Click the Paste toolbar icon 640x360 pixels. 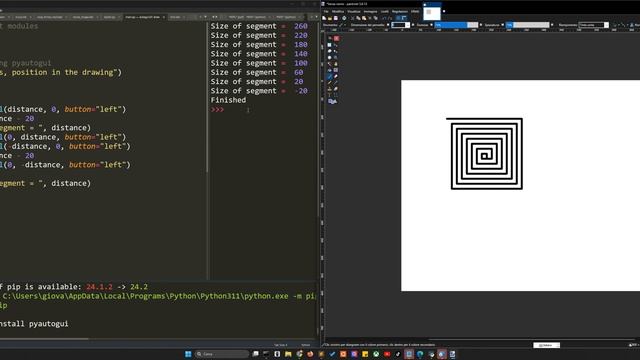[x=364, y=18]
